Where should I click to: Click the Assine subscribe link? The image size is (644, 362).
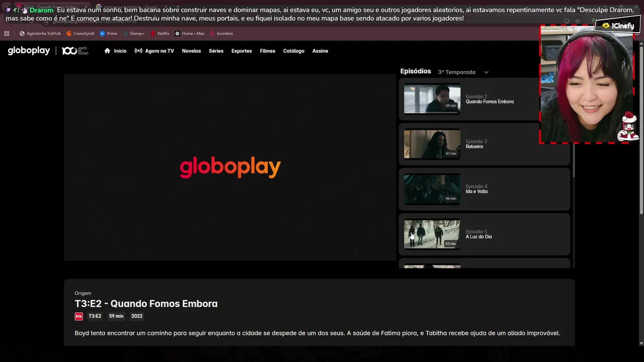pos(320,51)
